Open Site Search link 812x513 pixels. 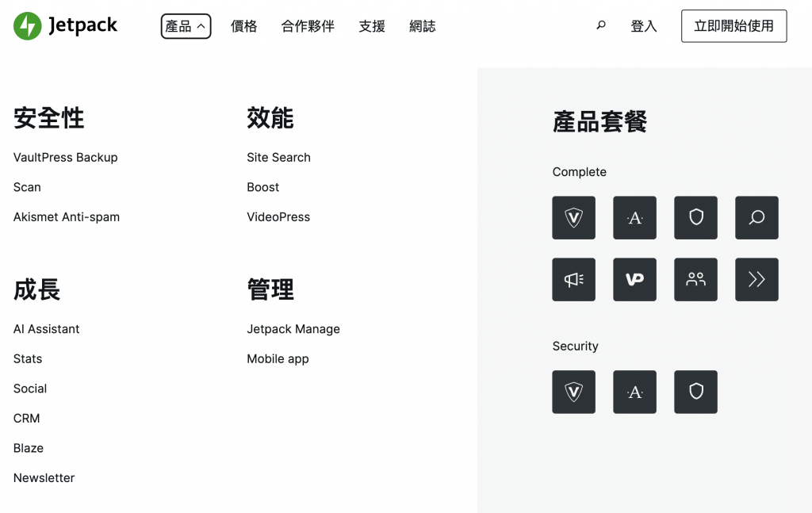pos(278,157)
